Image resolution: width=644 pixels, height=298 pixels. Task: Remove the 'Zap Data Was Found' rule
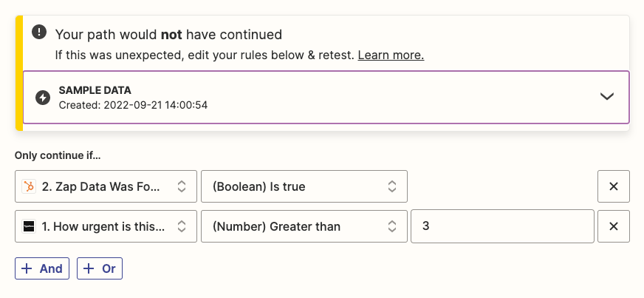(613, 186)
